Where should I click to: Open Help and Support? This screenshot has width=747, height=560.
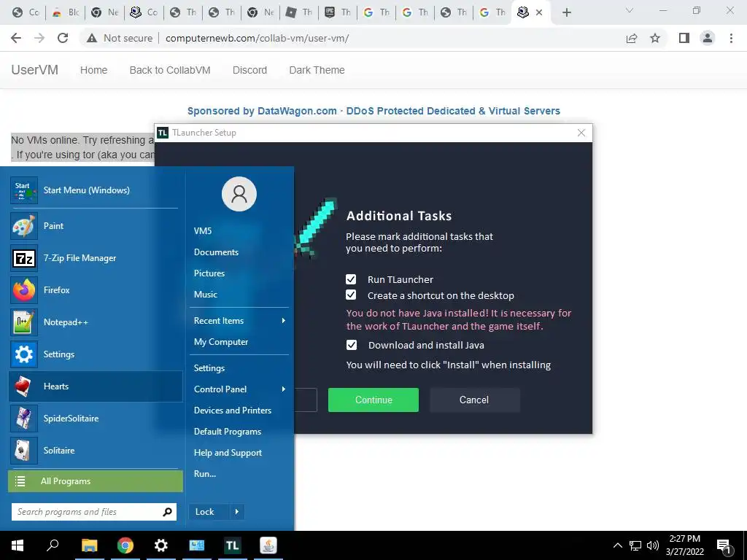[228, 452]
